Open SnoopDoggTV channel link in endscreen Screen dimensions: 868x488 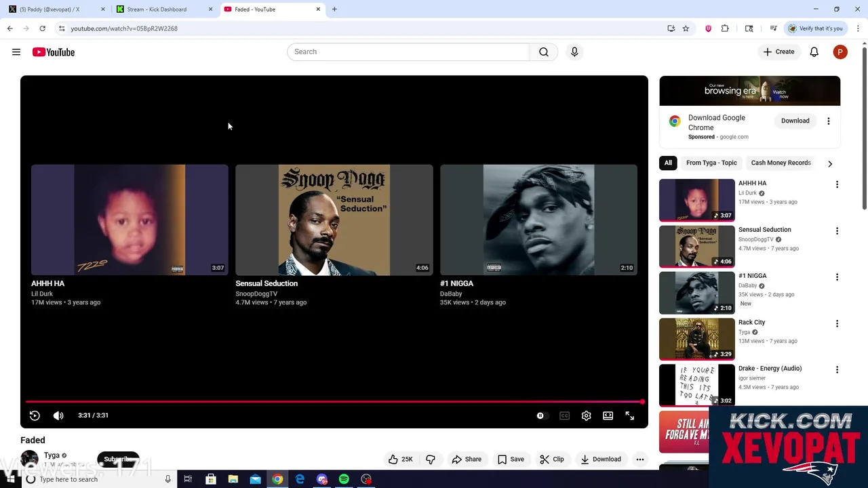tap(256, 293)
